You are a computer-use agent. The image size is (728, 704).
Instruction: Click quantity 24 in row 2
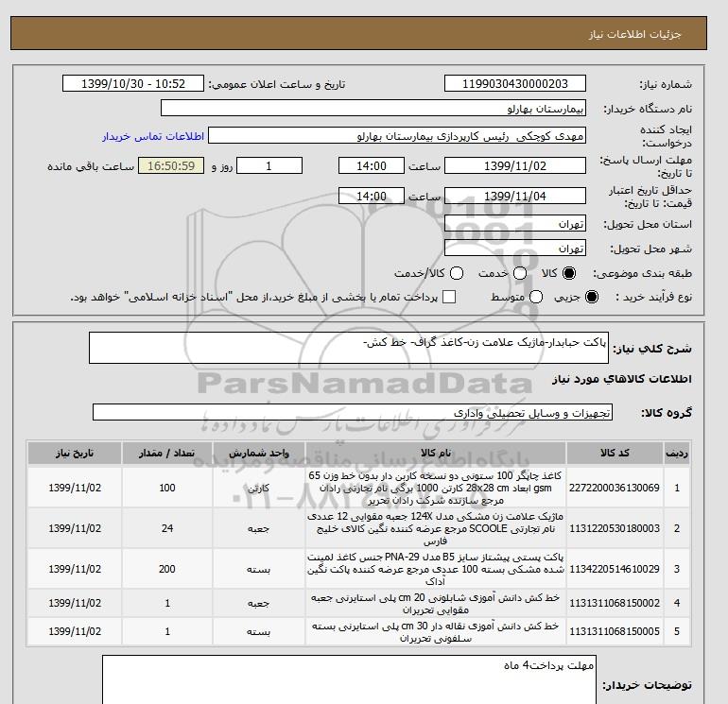[x=167, y=528]
